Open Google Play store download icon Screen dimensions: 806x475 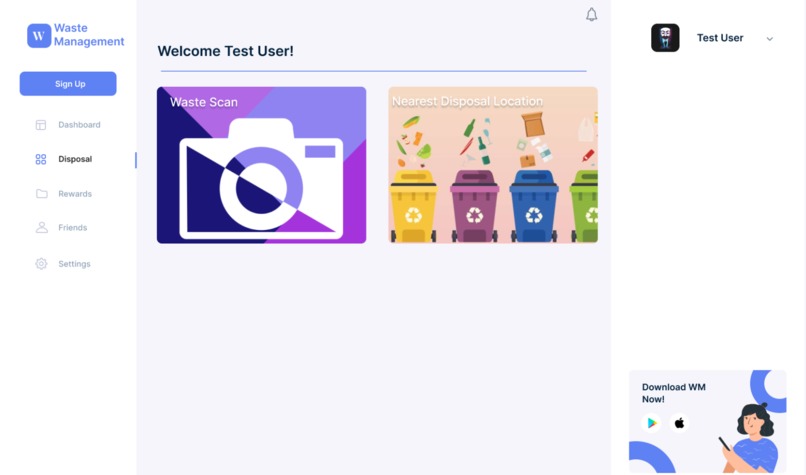652,423
